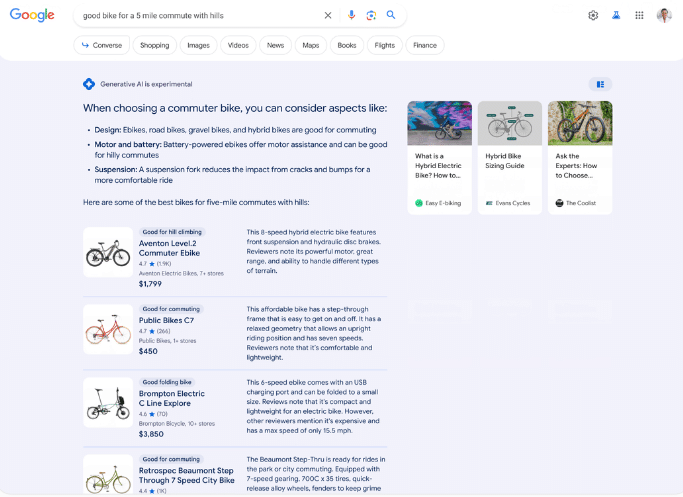Open Search Labs flask icon

coord(616,15)
